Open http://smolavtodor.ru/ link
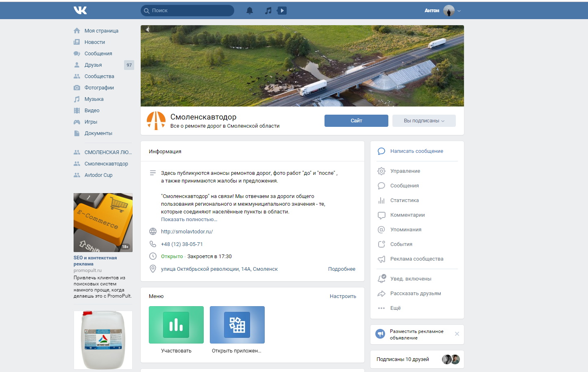 click(187, 232)
